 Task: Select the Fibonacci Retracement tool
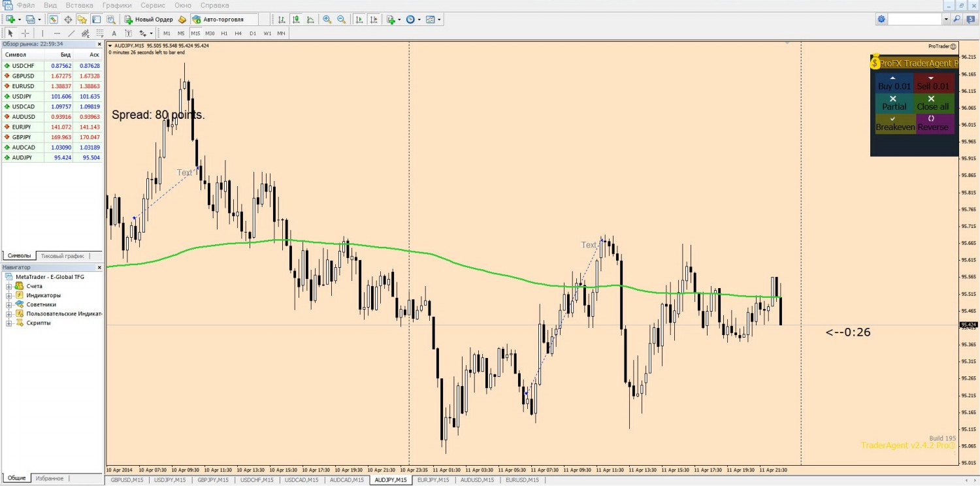pos(99,33)
